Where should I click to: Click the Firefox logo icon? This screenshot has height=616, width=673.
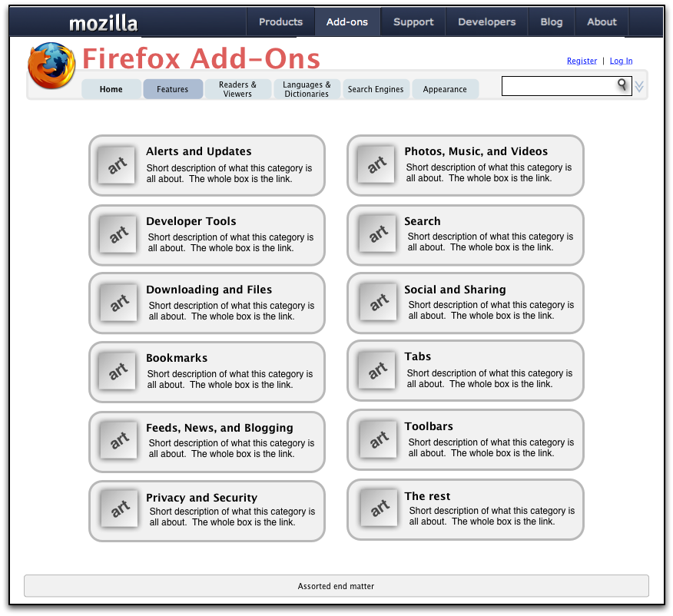51,65
